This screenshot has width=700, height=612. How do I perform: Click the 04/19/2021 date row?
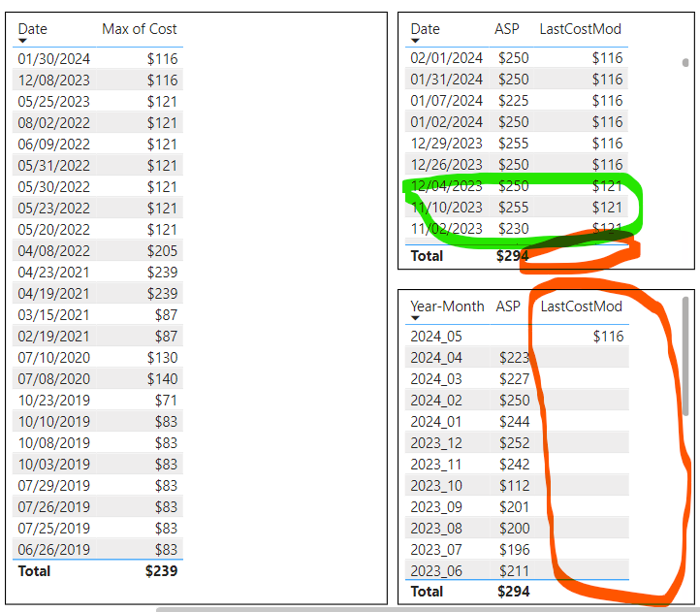point(98,294)
